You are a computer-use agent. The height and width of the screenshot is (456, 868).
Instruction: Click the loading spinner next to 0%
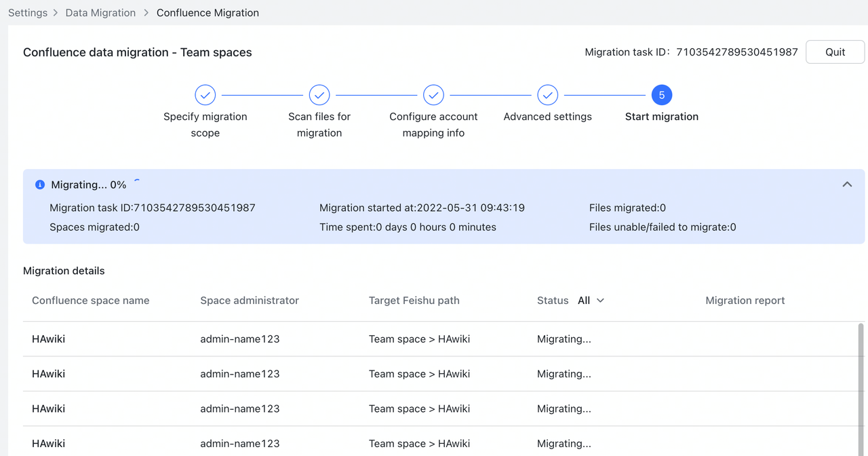point(137,183)
